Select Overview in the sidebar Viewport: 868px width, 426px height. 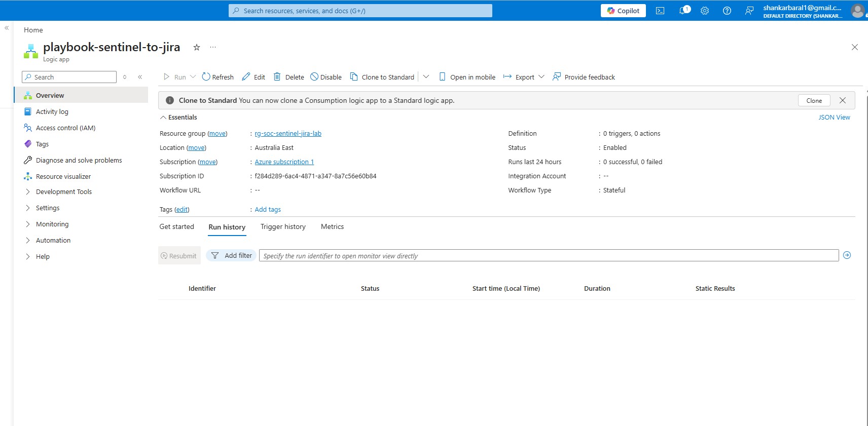[x=81, y=95]
